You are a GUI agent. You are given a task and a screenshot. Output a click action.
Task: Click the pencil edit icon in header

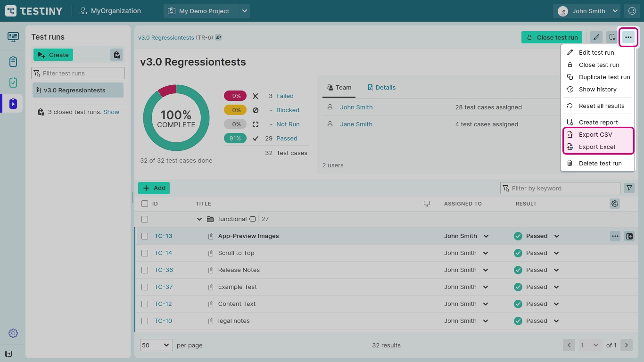(x=596, y=37)
